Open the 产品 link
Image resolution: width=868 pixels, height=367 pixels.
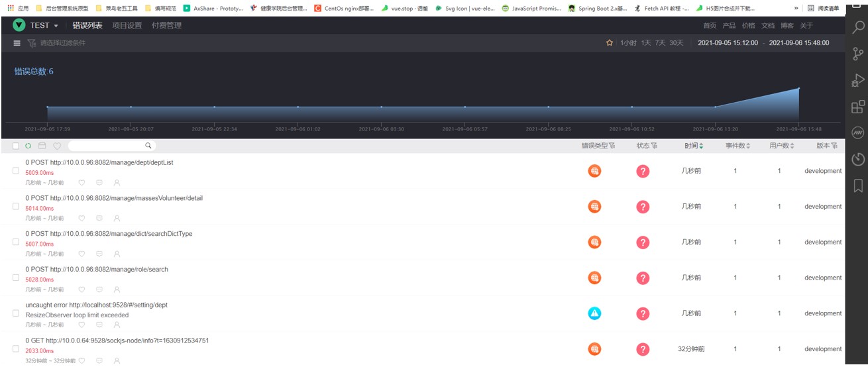coord(729,26)
